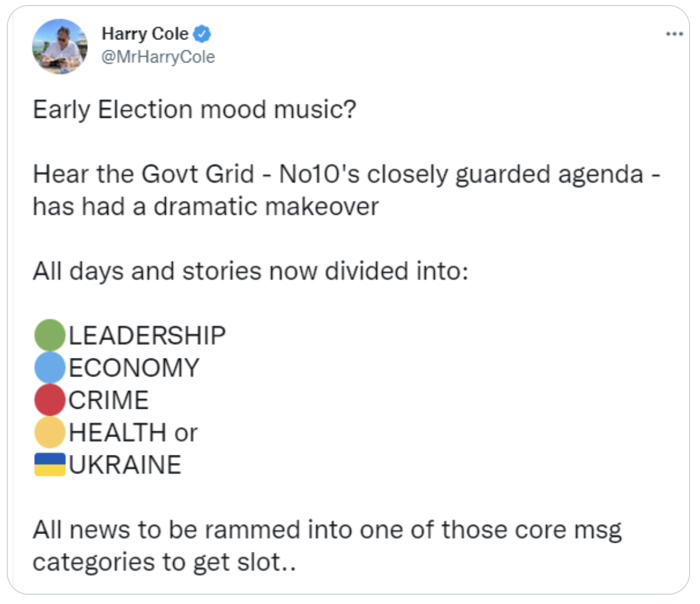Click the Ukraine flag emoji
Screen dimensions: 700x604
(50, 465)
